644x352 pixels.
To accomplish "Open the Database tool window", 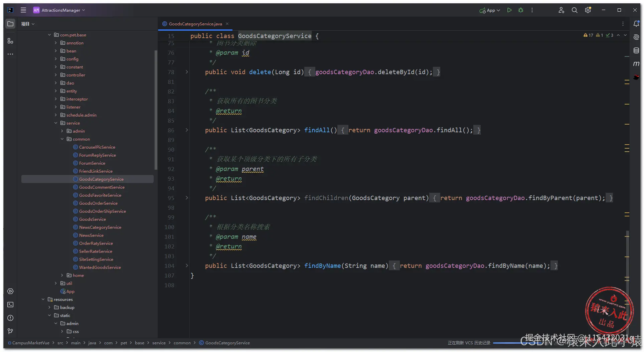I will (636, 50).
